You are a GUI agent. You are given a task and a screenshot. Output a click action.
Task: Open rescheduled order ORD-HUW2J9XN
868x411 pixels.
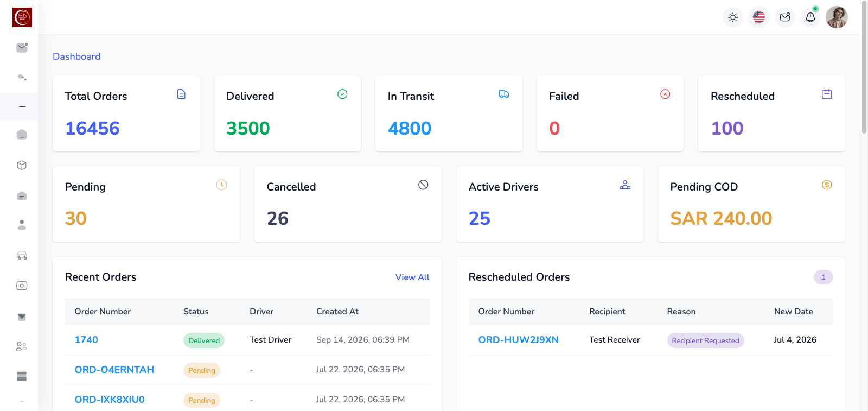pyautogui.click(x=519, y=340)
